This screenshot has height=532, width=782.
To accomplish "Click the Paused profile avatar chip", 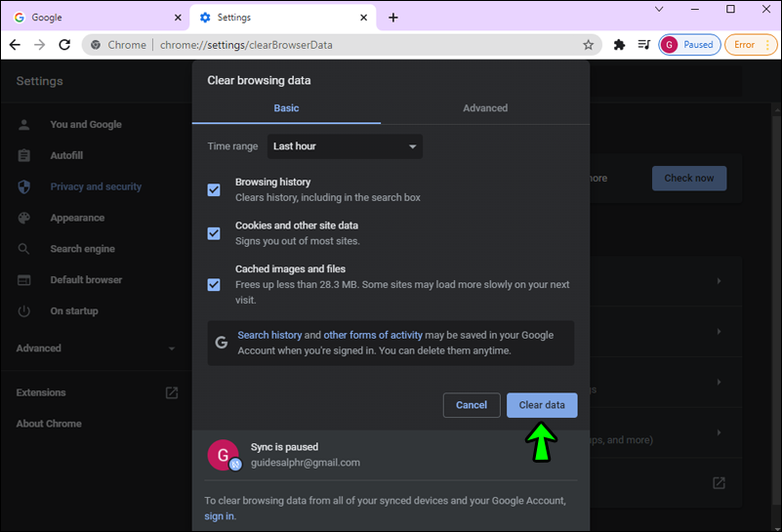I will pos(689,45).
